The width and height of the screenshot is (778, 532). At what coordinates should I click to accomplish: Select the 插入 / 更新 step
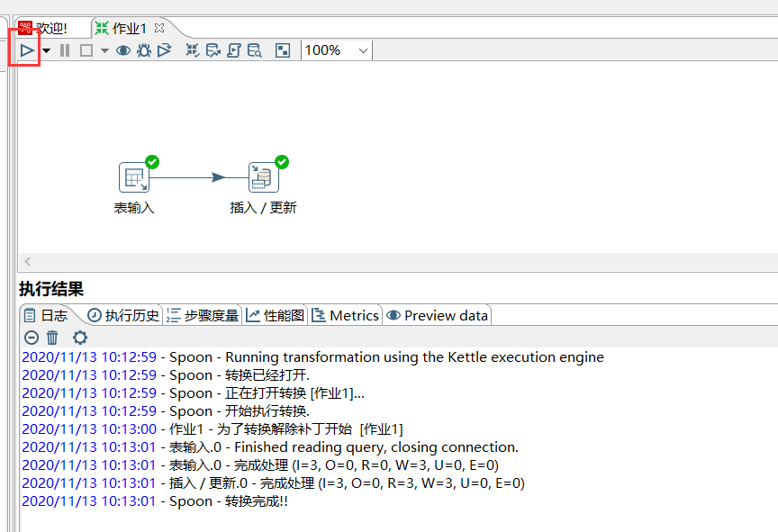pos(263,176)
